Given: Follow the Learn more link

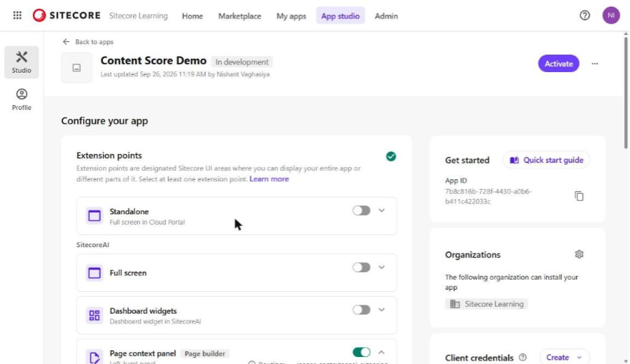Looking at the screenshot, I should (269, 179).
